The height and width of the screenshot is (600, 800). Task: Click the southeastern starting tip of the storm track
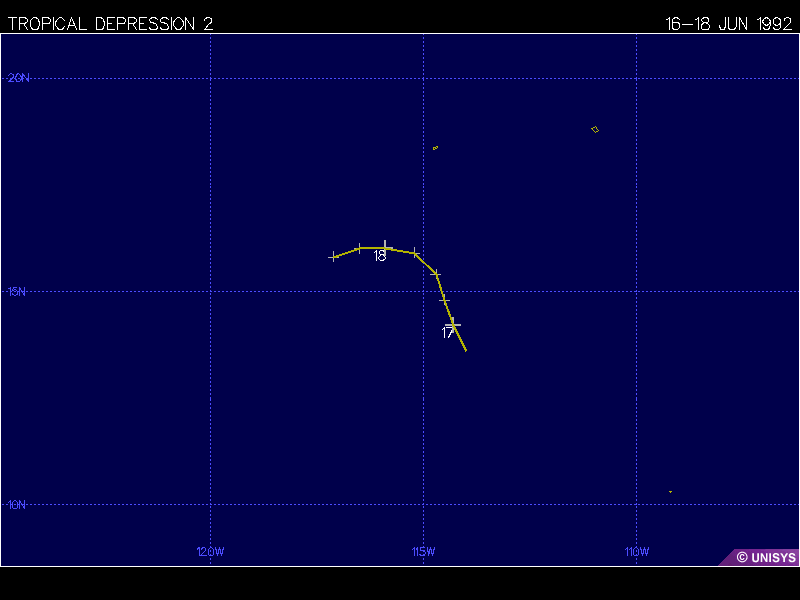466,350
